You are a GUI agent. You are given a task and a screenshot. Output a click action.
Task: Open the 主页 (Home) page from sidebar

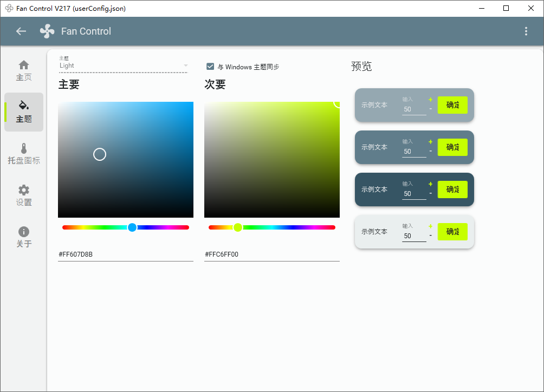coord(23,70)
